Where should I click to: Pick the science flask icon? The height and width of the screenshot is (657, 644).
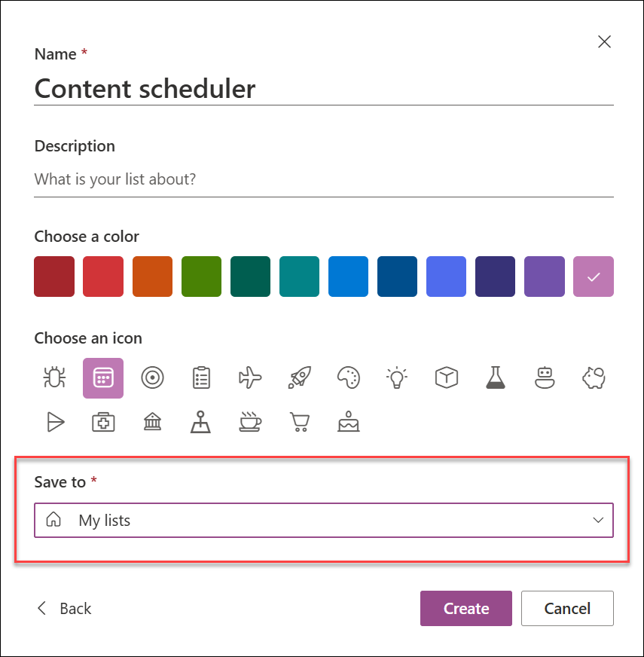(x=495, y=378)
